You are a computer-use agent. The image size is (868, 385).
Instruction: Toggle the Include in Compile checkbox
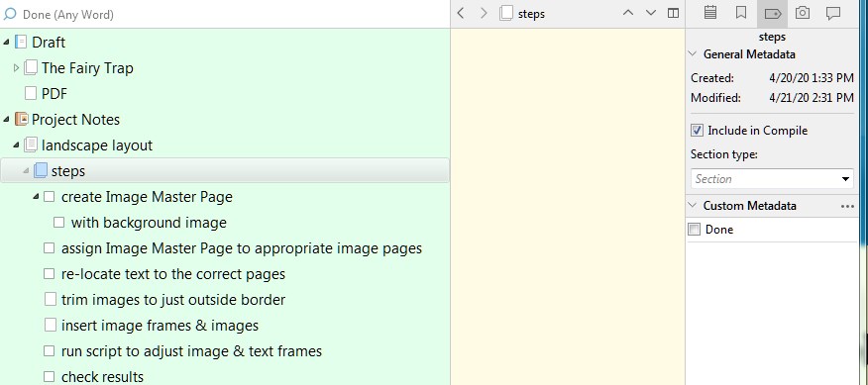(x=697, y=131)
